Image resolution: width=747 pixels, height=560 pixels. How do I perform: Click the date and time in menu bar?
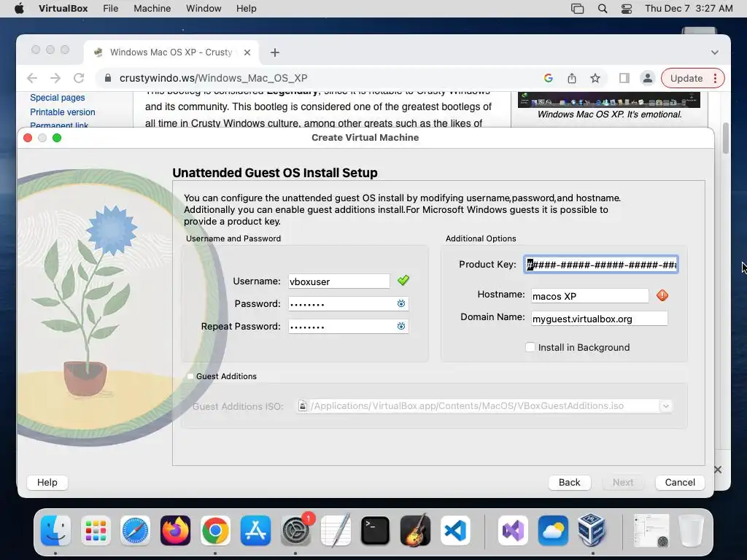(689, 9)
